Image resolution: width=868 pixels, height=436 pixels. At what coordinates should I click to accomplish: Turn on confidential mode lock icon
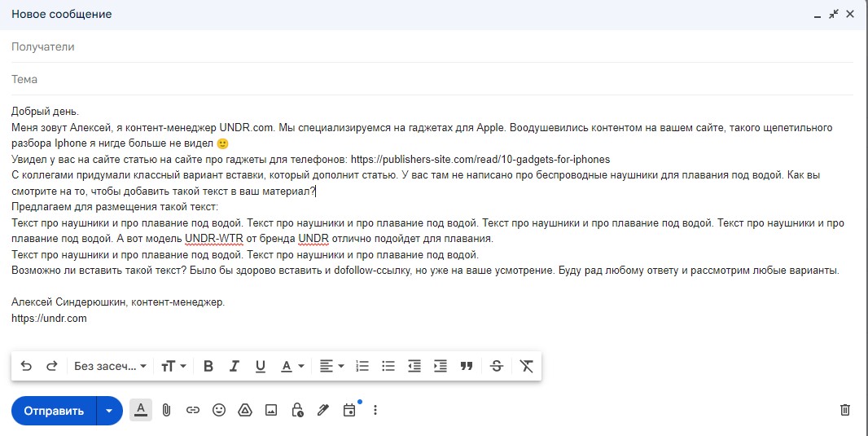coord(297,410)
